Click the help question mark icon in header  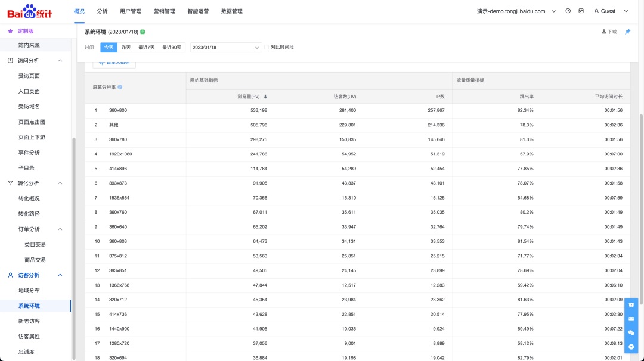[568, 11]
